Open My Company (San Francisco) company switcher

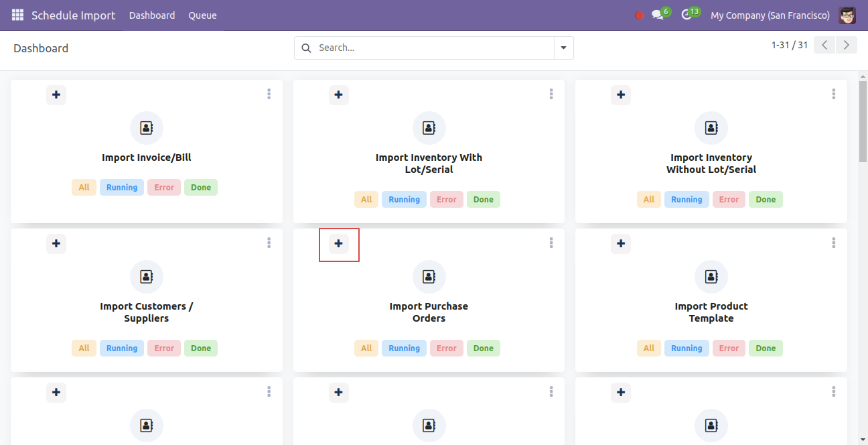point(770,15)
